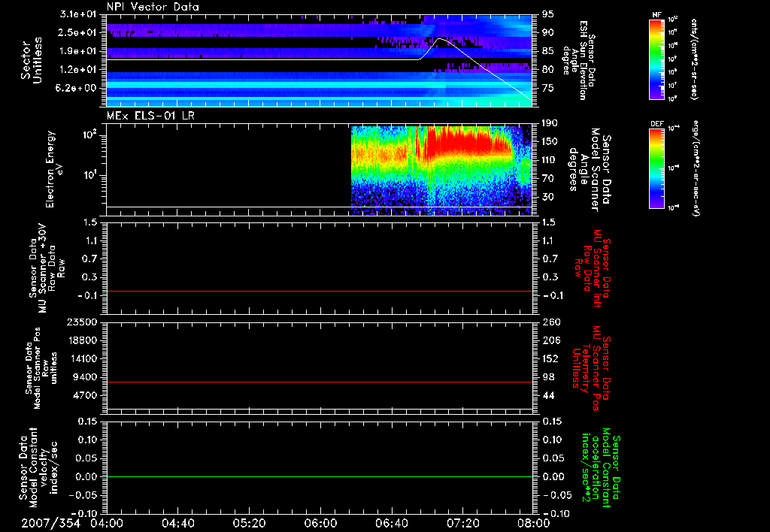Screen dimensions: 770x532
Task: Click the "04:00" time tick label
Action: tap(107, 523)
